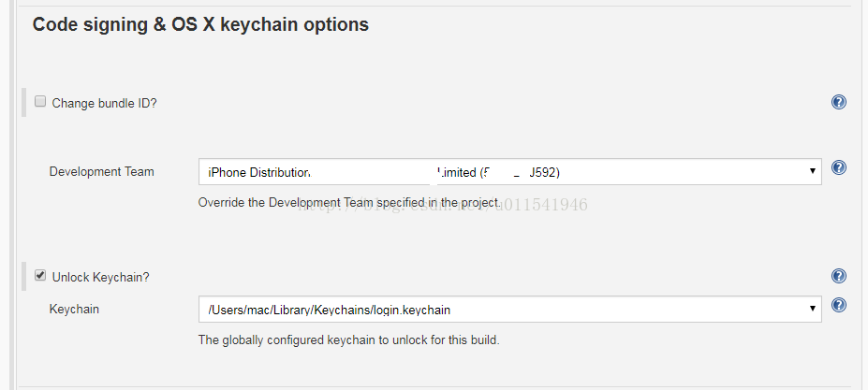Click help icon next to Keychain path dropdown
The width and height of the screenshot is (868, 390).
point(839,305)
